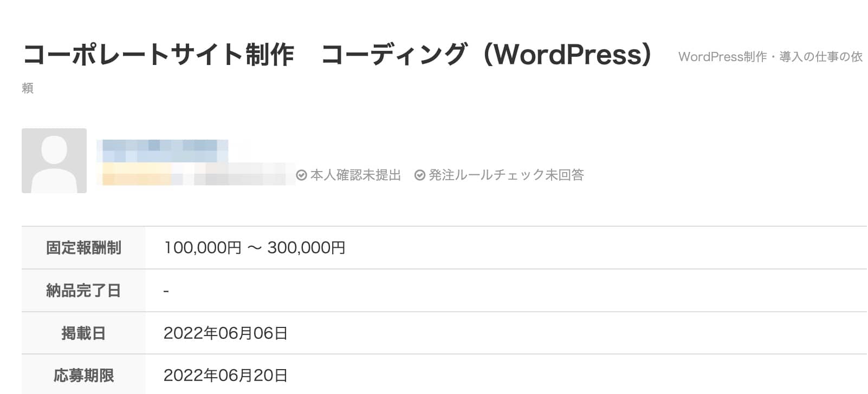Select the 本人確認未提出 status text
868x394 pixels.
355,175
